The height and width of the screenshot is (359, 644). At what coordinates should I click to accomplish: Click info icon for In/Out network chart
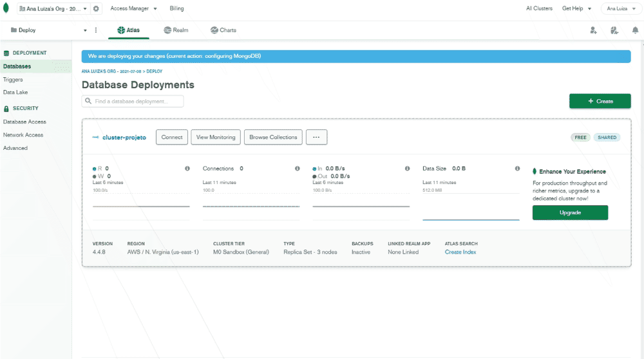tap(408, 169)
